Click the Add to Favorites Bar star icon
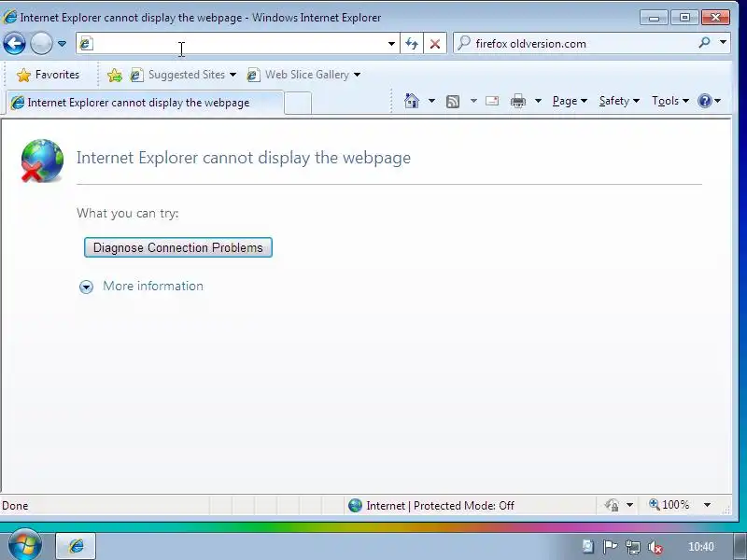Viewport: 747px width, 560px height. pyautogui.click(x=115, y=76)
